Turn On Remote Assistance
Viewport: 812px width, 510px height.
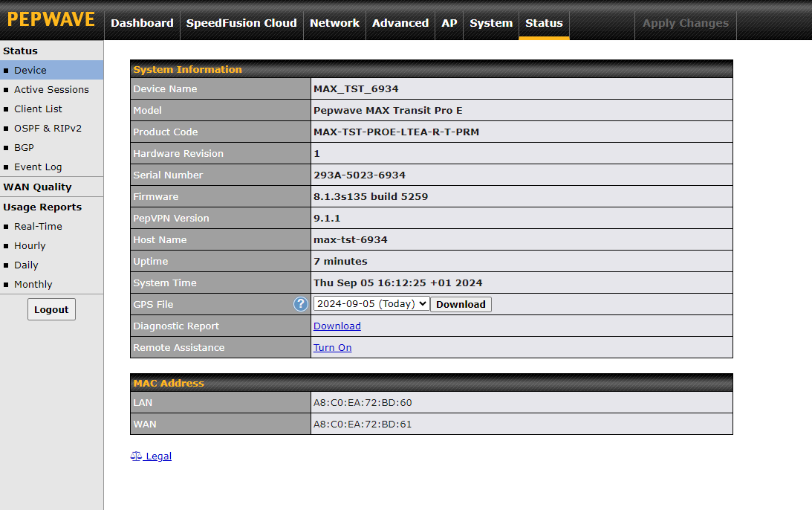pyautogui.click(x=332, y=347)
